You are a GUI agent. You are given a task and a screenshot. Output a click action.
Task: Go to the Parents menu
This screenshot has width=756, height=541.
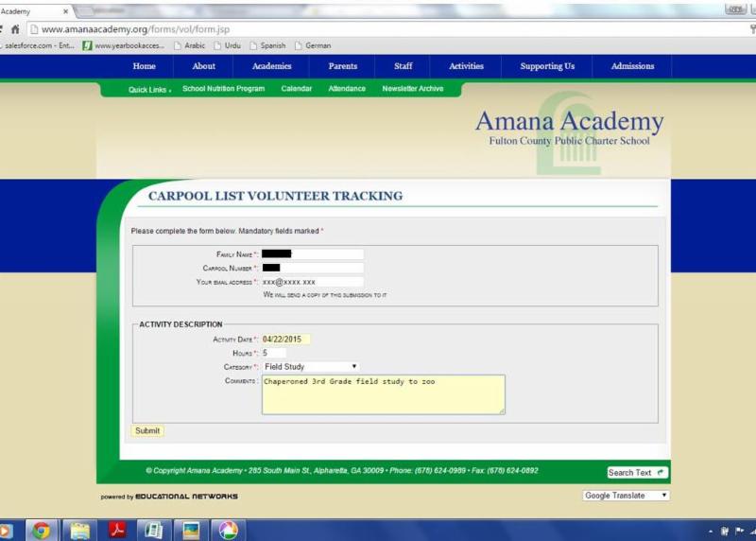point(342,67)
